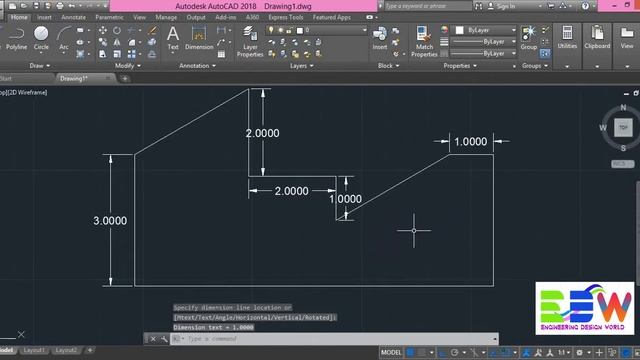
Task: Expand the Modify panel
Action: pos(128,66)
